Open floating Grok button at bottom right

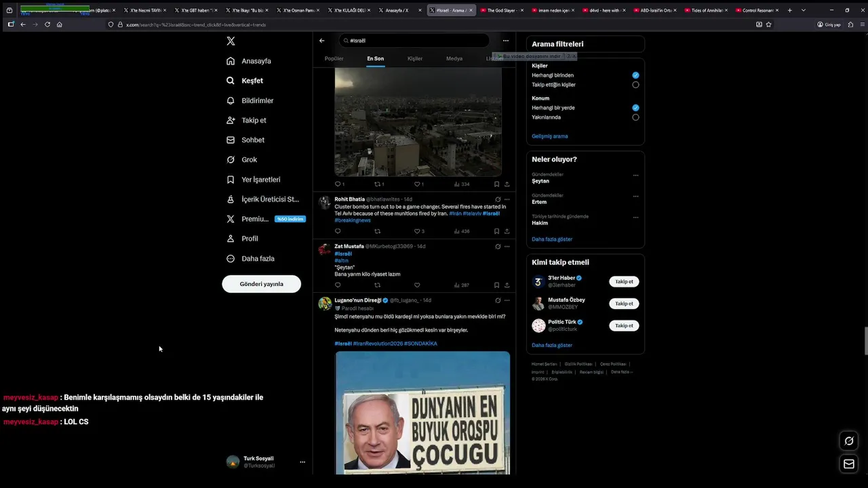(x=848, y=441)
